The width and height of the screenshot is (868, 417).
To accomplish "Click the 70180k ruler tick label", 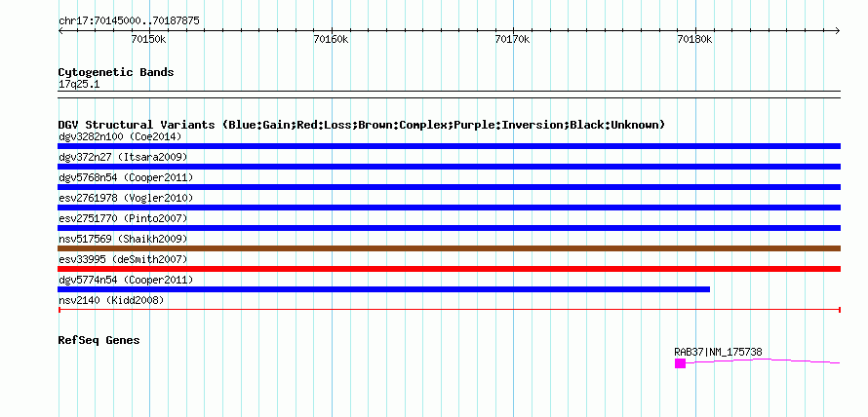I will pyautogui.click(x=694, y=39).
